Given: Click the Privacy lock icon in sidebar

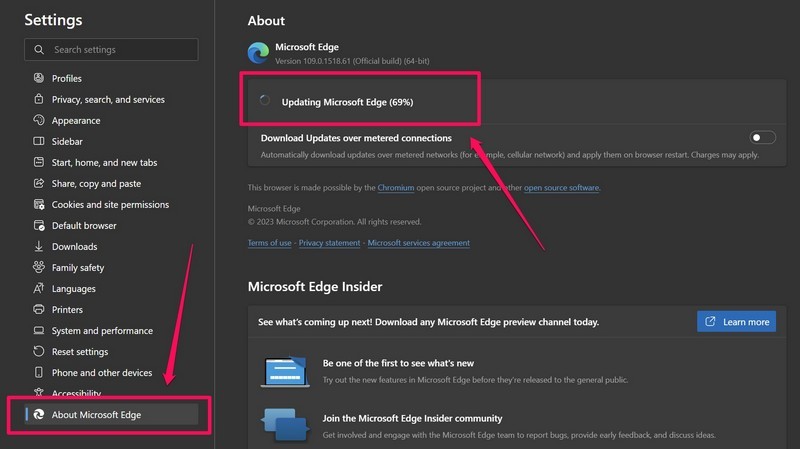Looking at the screenshot, I should [x=39, y=99].
